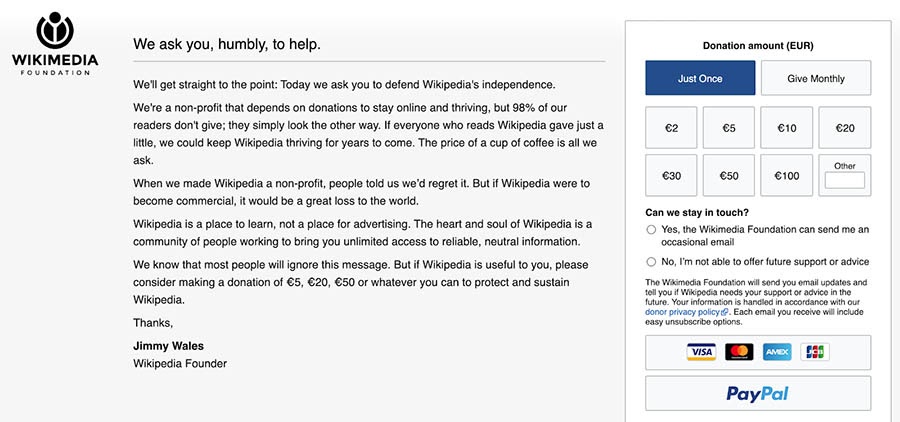Click the Other amount input field
Image resolution: width=900 pixels, height=422 pixels.
pos(845,180)
